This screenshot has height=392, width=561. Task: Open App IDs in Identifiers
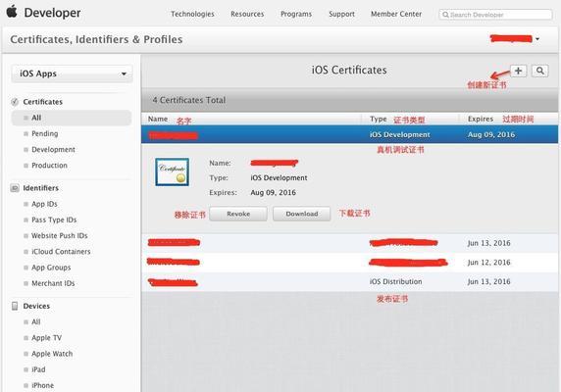[44, 204]
